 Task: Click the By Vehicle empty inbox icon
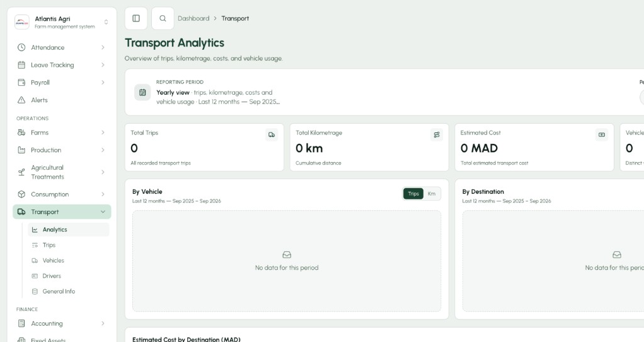pyautogui.click(x=287, y=255)
